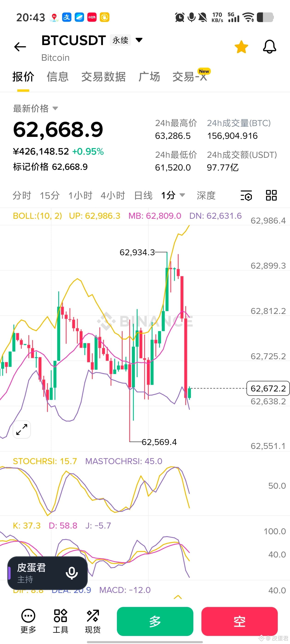This screenshot has height=644, width=290.
Task: Tap the 24h volume 156,904.916
Action: [x=232, y=136]
